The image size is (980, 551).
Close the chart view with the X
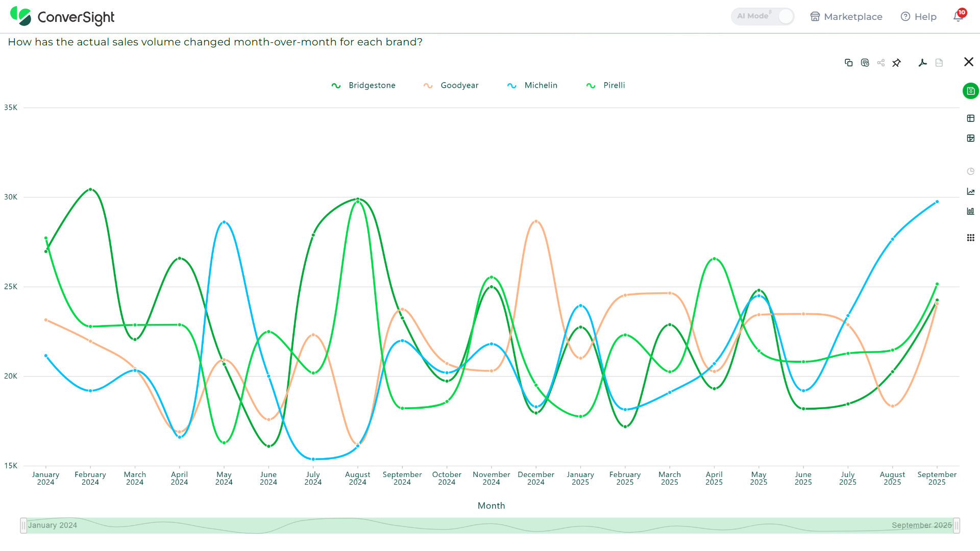tap(969, 62)
